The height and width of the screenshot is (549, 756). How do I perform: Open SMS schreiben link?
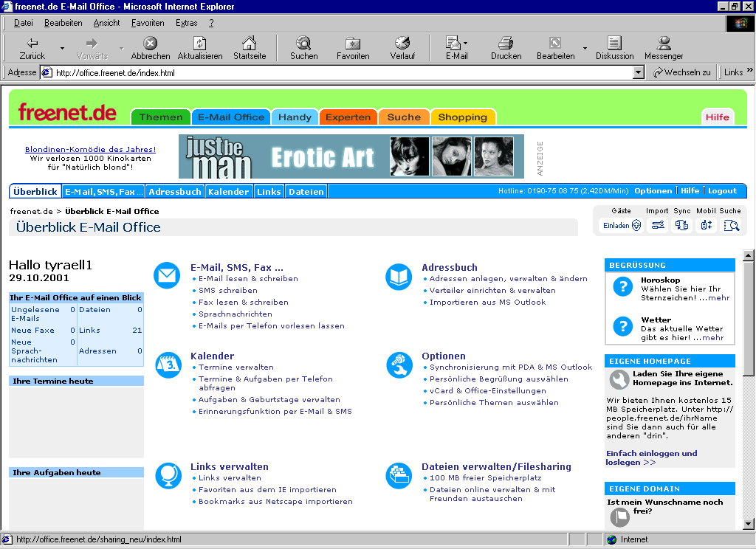228,291
